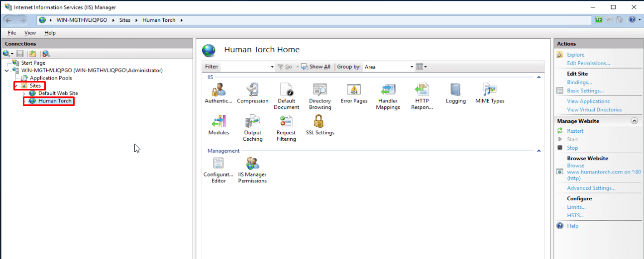Select Application Pools in Connections tree
644x259 pixels.
click(51, 78)
